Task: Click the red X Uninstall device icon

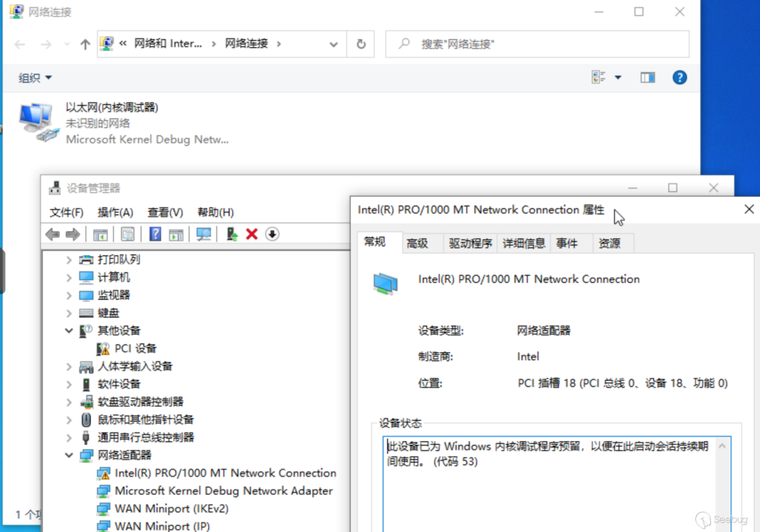Action: (251, 234)
